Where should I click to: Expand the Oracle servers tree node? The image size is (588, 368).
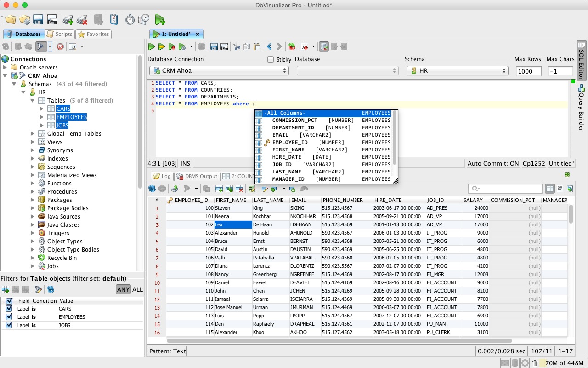[x=5, y=67]
